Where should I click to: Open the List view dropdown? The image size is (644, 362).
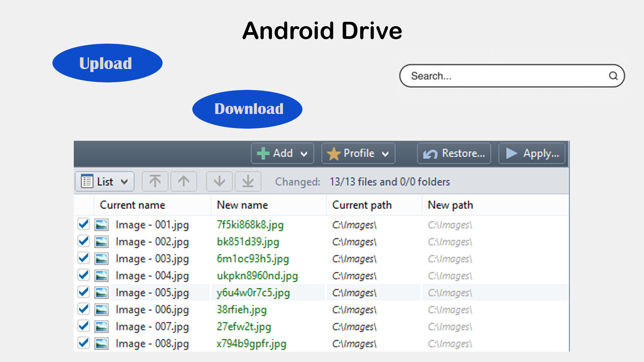tap(104, 181)
